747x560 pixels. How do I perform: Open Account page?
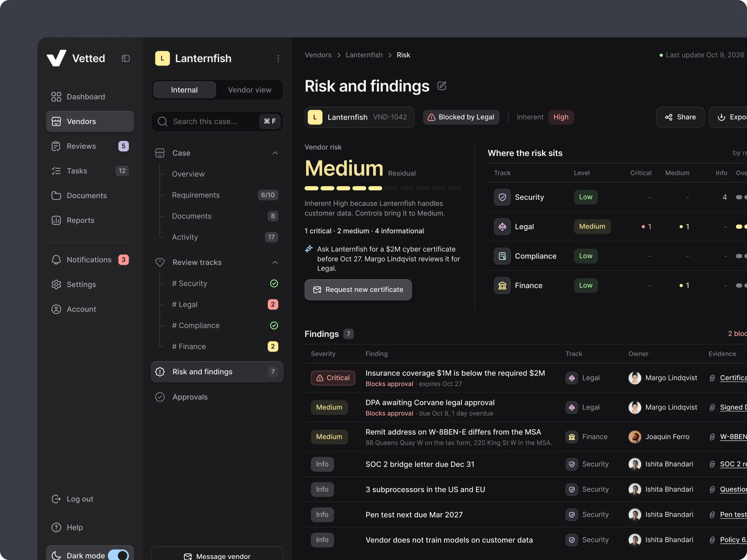point(90,309)
